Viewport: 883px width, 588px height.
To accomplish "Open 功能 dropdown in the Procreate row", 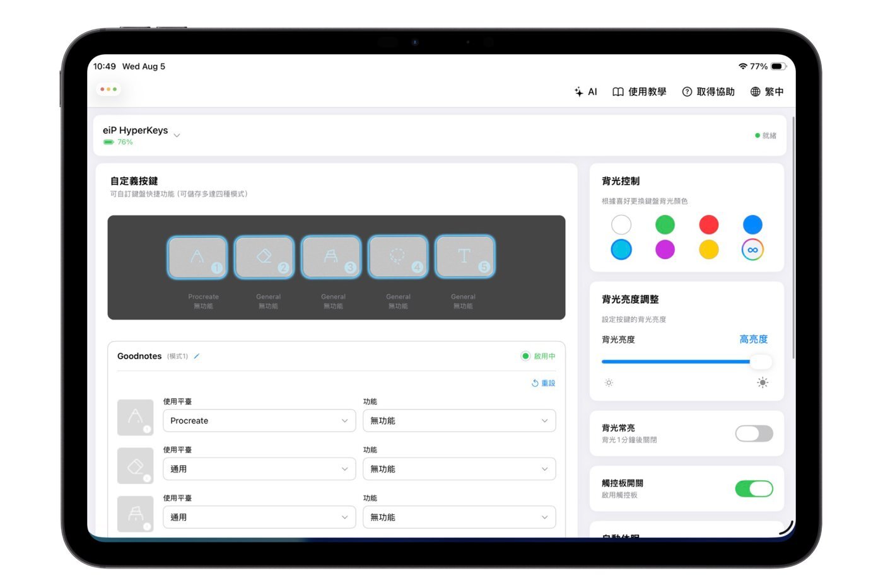I will click(459, 420).
